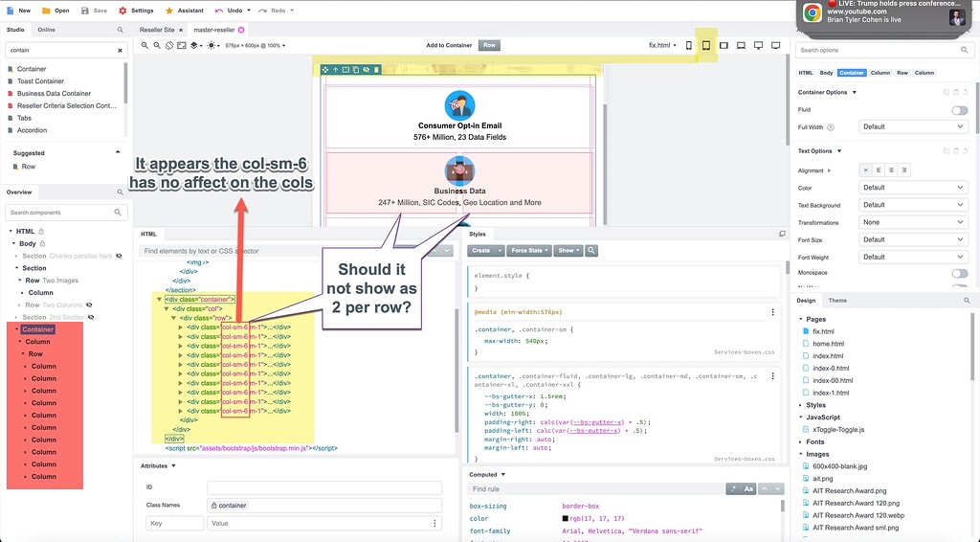Toggle the Monospace switch
This screenshot has height=542, width=980.
click(959, 273)
